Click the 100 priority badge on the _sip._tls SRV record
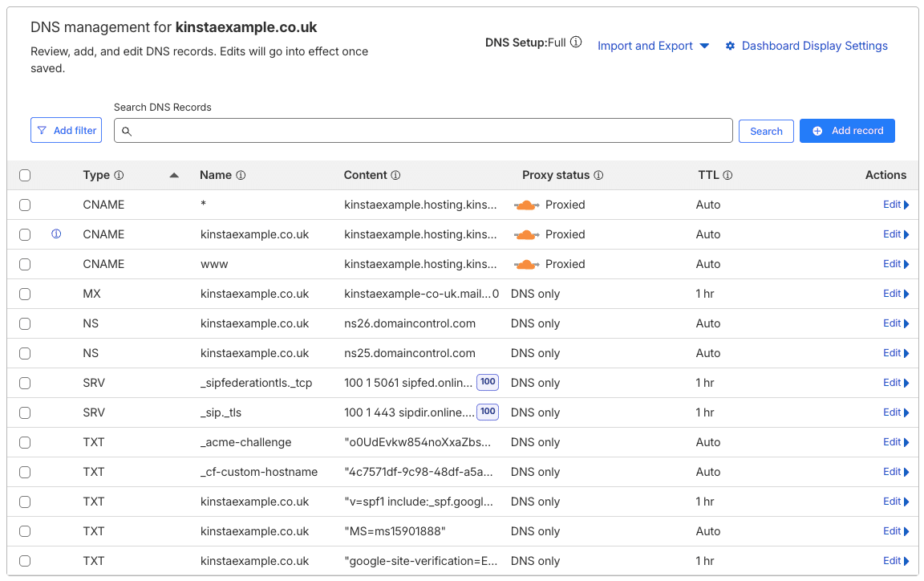The width and height of the screenshot is (924, 581). 488,412
